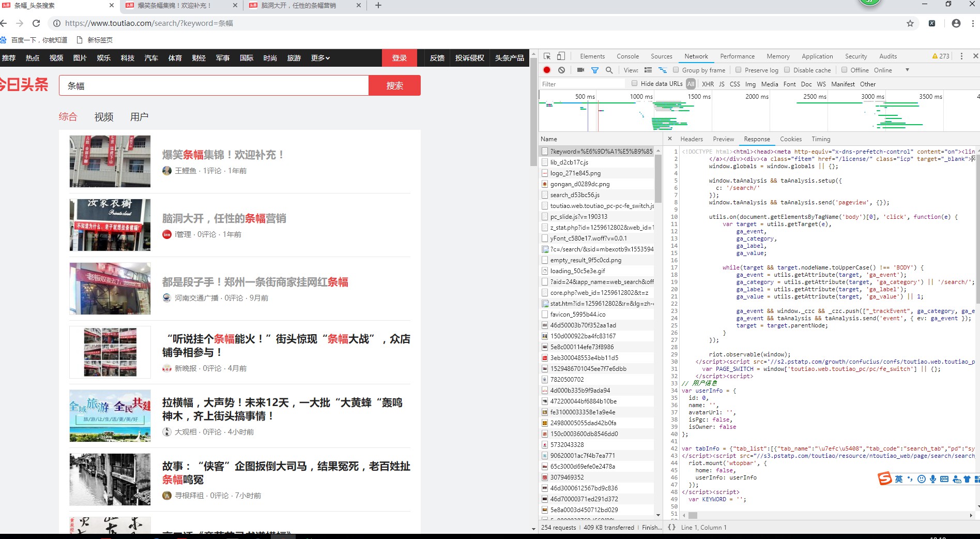Stop recording network log
Image resolution: width=980 pixels, height=539 pixels.
coord(547,70)
